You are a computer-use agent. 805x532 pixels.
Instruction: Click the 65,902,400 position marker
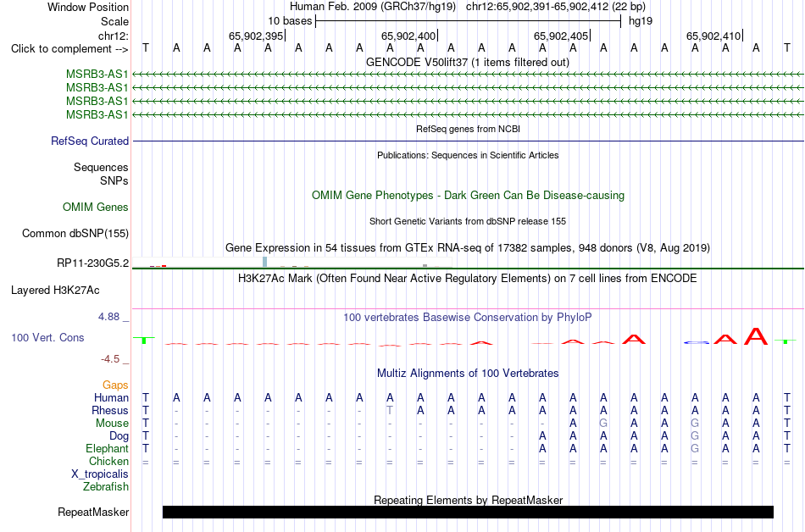[409, 36]
